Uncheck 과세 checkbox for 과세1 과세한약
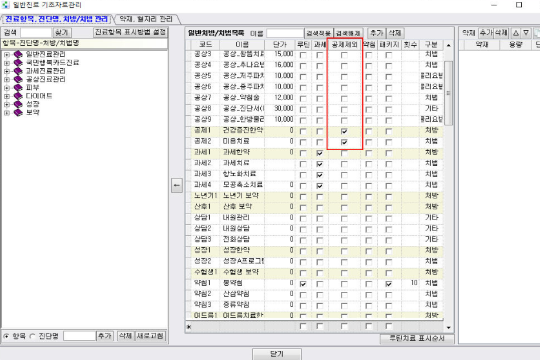 [320, 153]
